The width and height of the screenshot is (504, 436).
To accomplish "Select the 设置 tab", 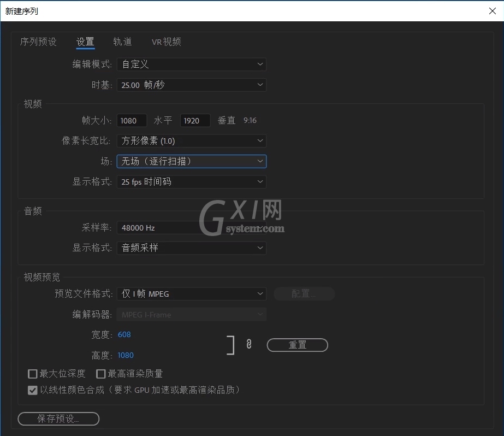I will click(85, 42).
